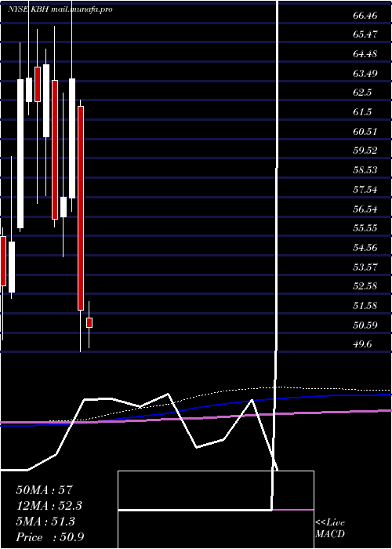Image resolution: width=392 pixels, height=549 pixels.
Task: Click the 60.51 price axis label
Action: 365,132
